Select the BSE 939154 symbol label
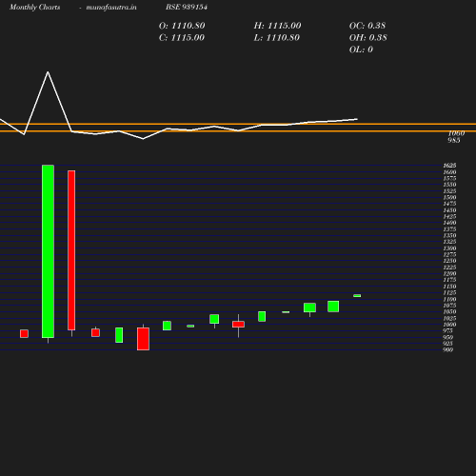Image resolution: width=476 pixels, height=476 pixels. click(x=187, y=7)
